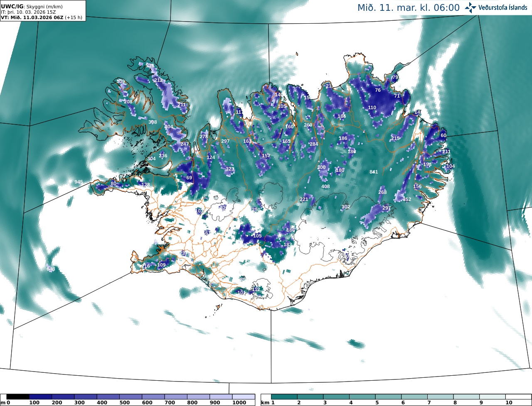This screenshot has width=532, height=406.
Task: Click the visibility value 352 on the map
Action: coord(407,200)
